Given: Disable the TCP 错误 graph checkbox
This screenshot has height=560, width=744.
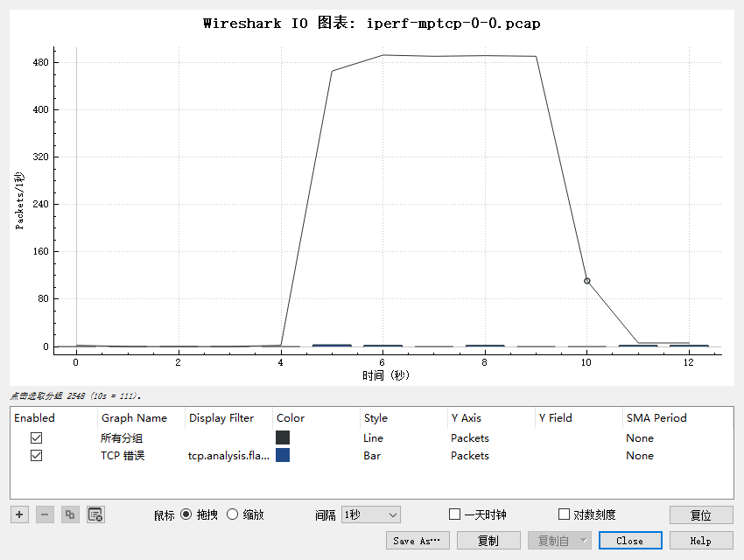Looking at the screenshot, I should (x=36, y=455).
